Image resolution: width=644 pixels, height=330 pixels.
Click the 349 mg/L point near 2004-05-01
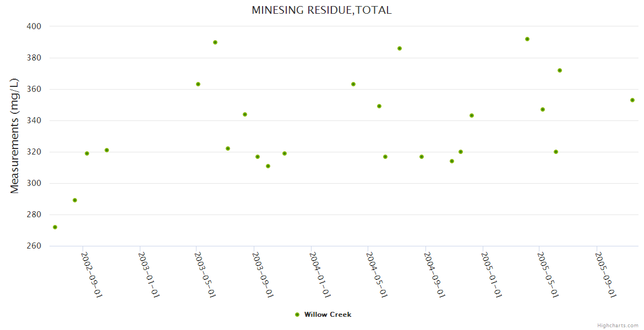379,106
